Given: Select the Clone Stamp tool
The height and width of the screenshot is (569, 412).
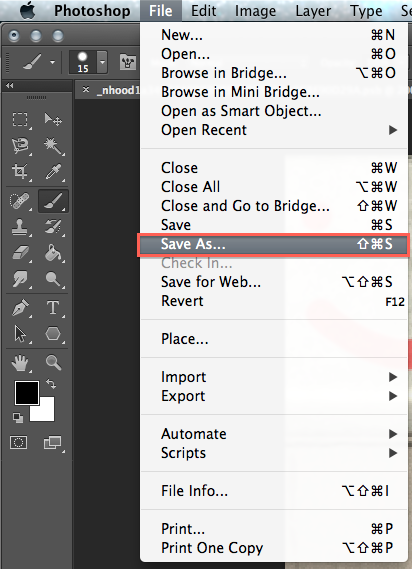Looking at the screenshot, I should point(20,227).
